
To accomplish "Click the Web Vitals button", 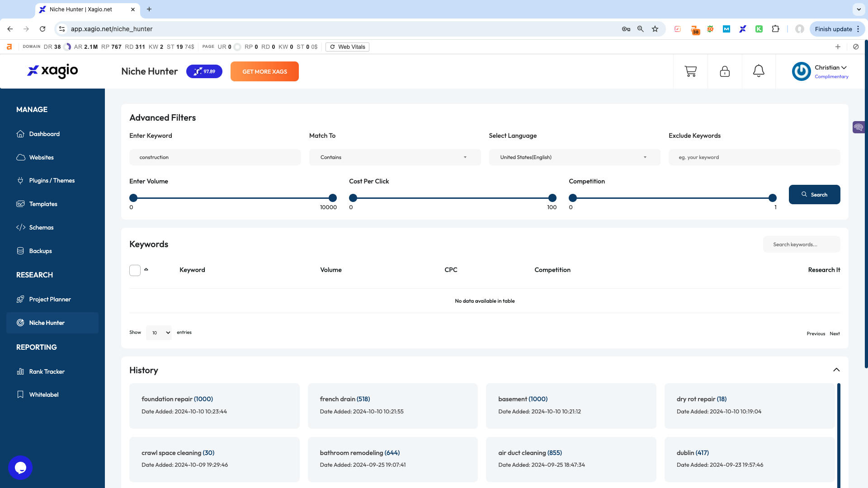I will point(347,47).
